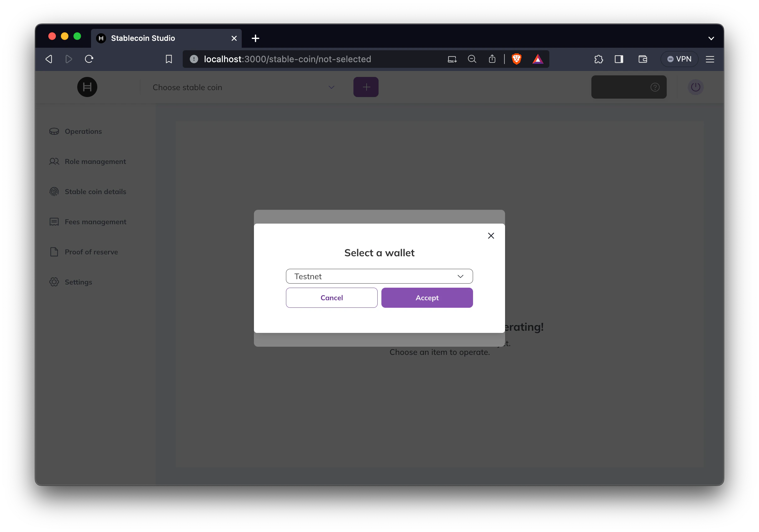This screenshot has width=759, height=532.
Task: Select the Stablecoin Studio browser tab
Action: point(143,38)
